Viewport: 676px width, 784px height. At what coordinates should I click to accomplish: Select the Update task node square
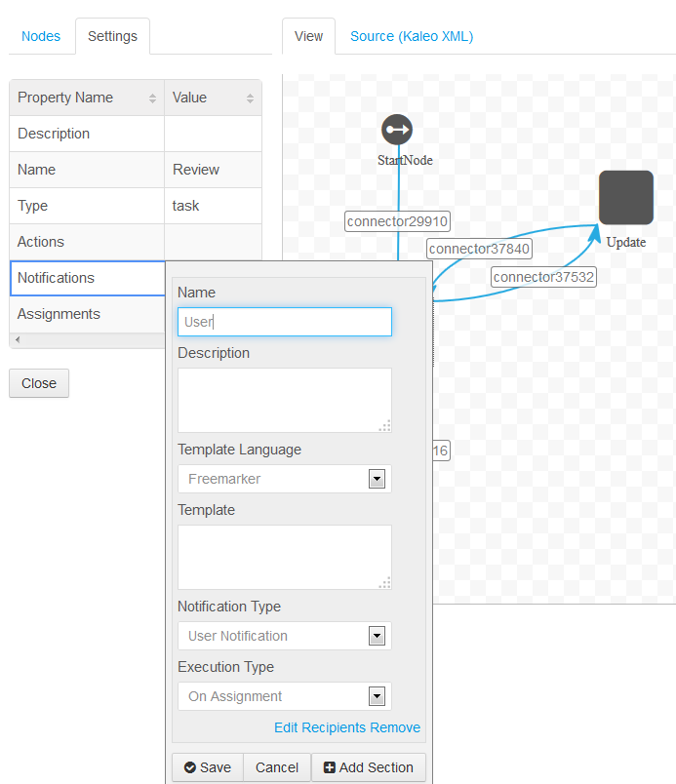click(626, 198)
